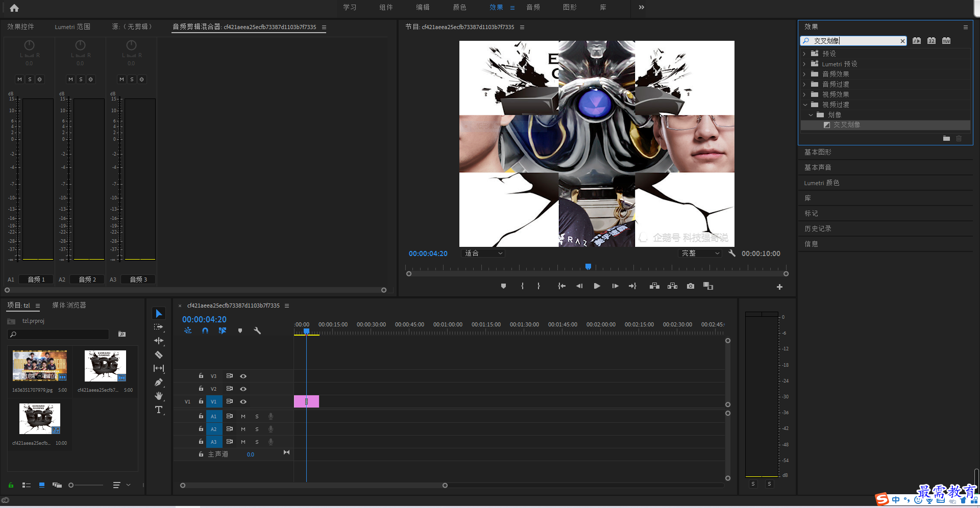Select the Ripple Edit tool

(x=159, y=341)
